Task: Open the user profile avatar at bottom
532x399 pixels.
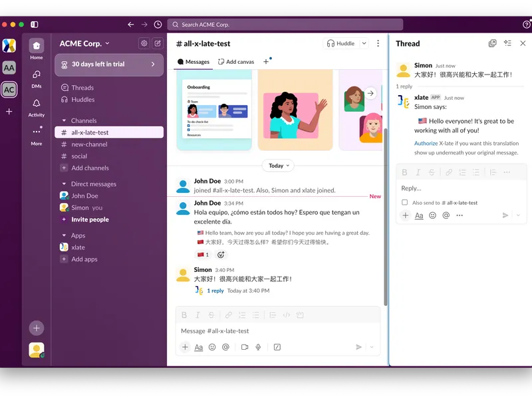Action: [x=37, y=350]
